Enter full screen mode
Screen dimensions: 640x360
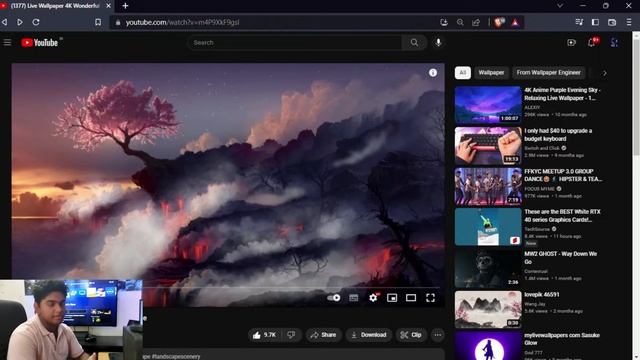pos(430,298)
